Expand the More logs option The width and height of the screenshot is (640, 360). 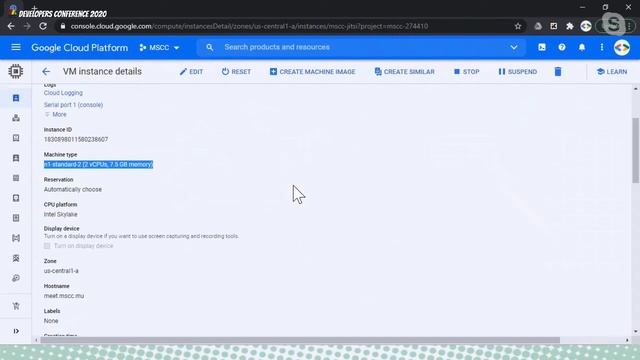[x=56, y=114]
